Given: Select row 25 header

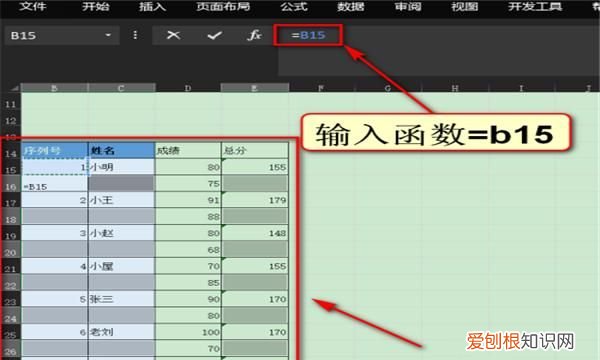Looking at the screenshot, I should [11, 334].
